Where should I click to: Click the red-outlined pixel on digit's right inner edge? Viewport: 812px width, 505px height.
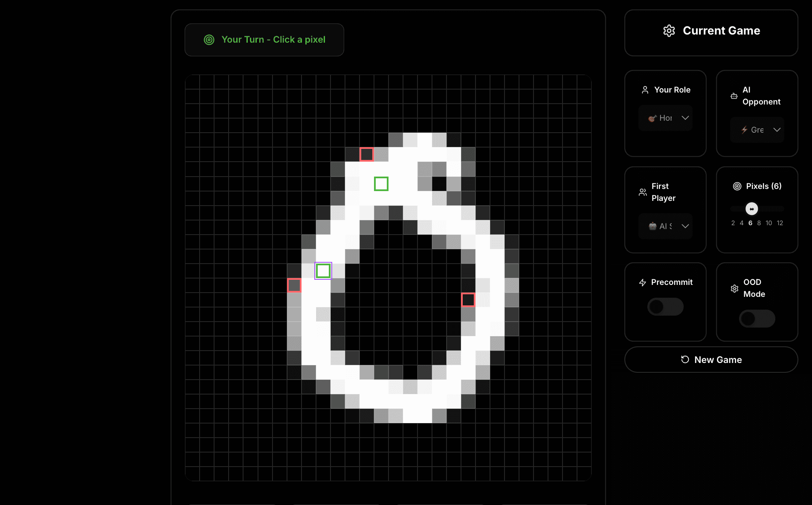click(468, 300)
